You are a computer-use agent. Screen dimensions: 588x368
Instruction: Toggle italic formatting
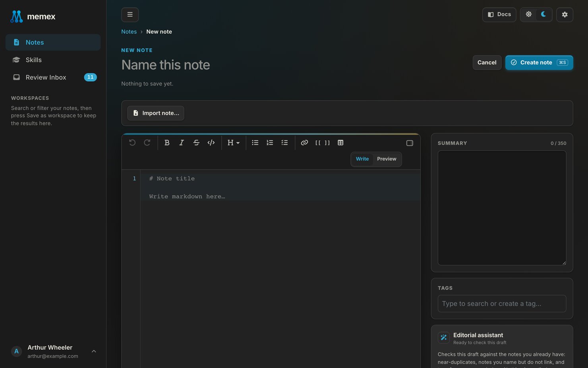[x=182, y=142]
